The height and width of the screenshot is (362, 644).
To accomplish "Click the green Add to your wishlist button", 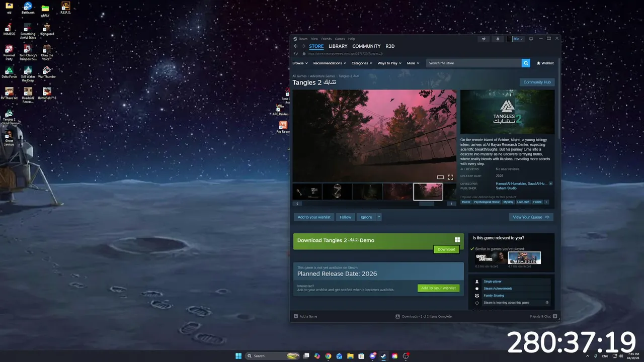I will click(438, 288).
